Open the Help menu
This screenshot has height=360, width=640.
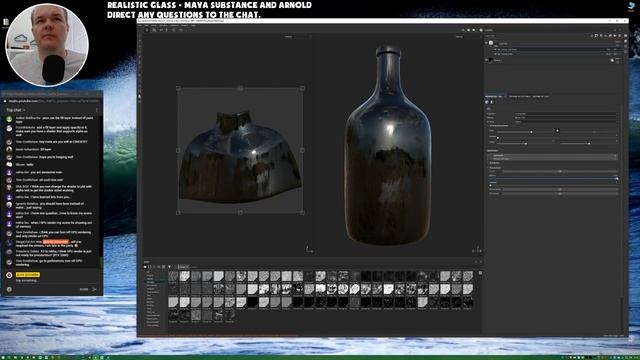pyautogui.click(x=193, y=25)
